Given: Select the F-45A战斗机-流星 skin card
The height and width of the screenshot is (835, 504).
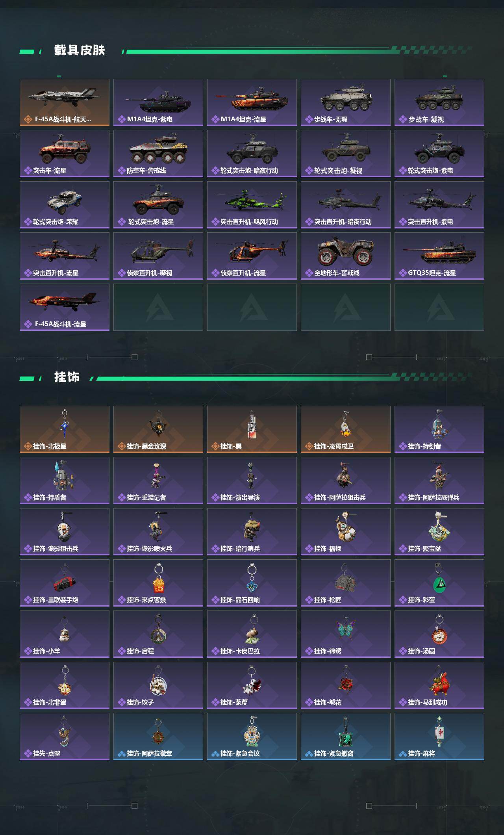Looking at the screenshot, I should tap(65, 307).
